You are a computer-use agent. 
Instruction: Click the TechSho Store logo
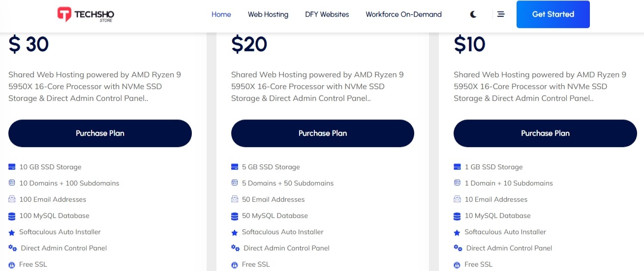pyautogui.click(x=86, y=15)
